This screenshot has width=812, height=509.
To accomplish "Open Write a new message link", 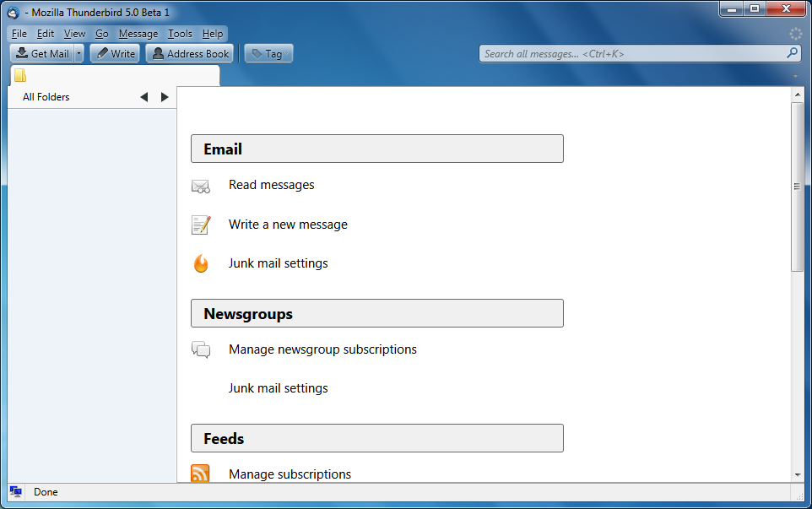I will click(288, 225).
